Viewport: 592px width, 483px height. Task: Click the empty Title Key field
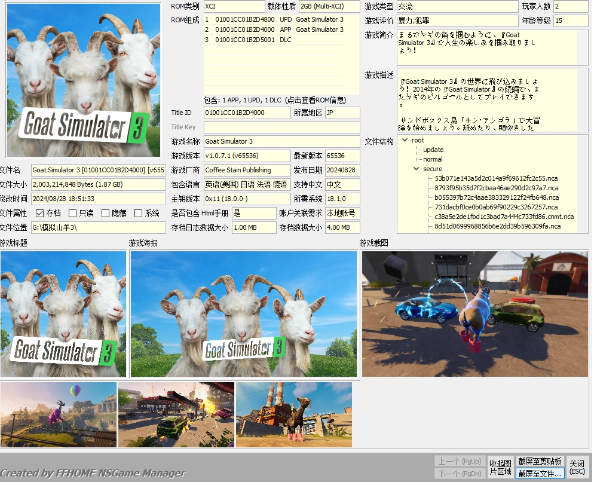point(282,127)
